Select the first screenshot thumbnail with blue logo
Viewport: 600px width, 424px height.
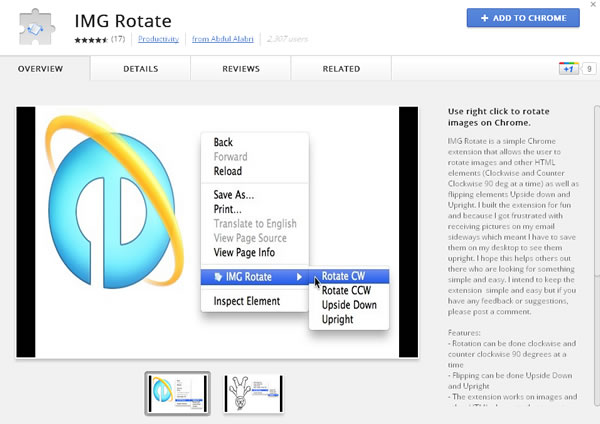coord(178,393)
